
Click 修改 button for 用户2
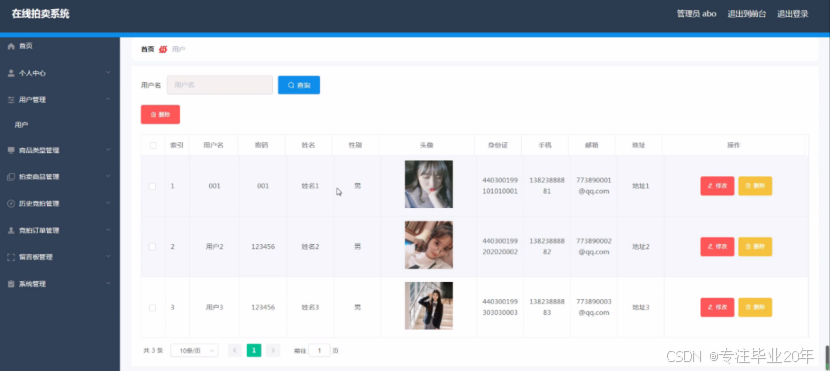(717, 247)
